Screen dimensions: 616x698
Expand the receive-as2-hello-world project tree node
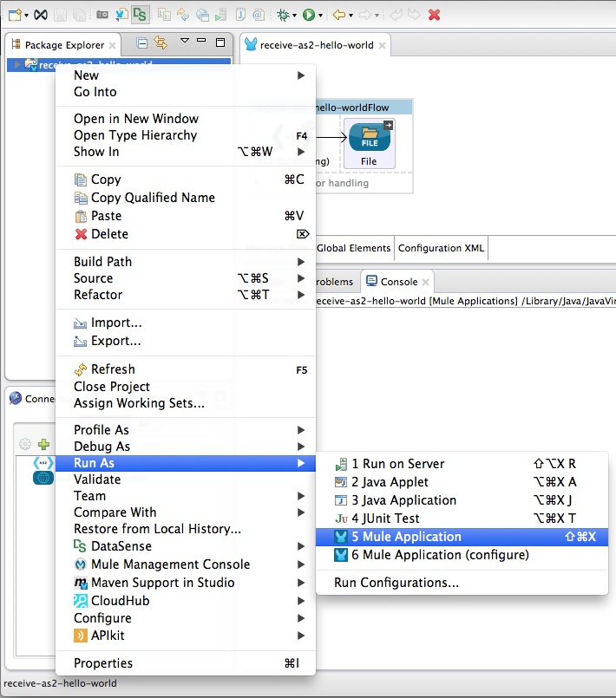tap(17, 65)
